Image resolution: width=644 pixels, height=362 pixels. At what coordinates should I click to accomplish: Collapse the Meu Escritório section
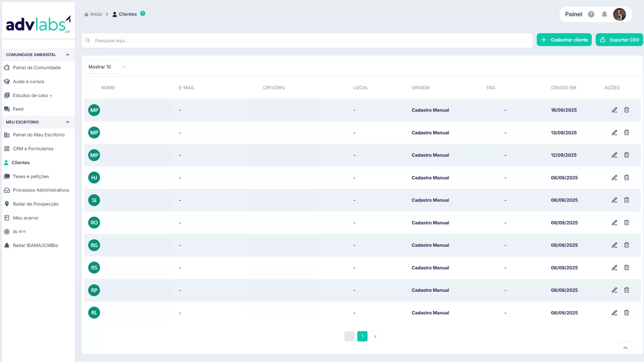click(x=68, y=122)
